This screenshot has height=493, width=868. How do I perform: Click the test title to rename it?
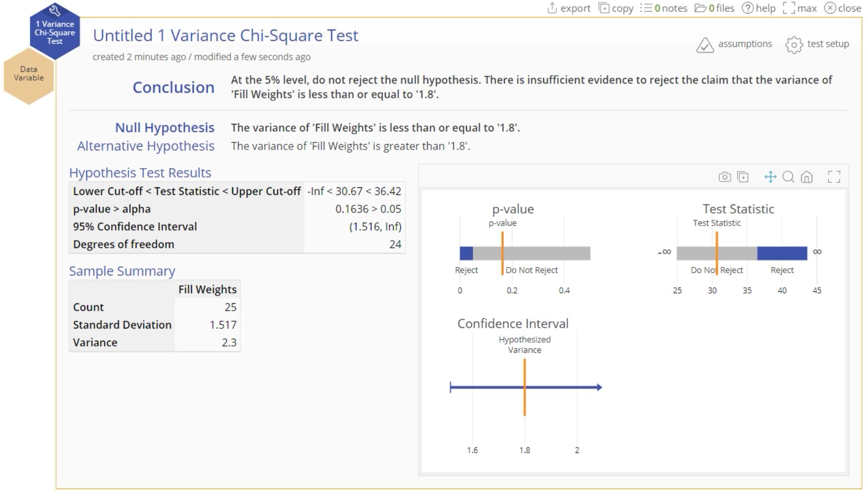(x=225, y=35)
